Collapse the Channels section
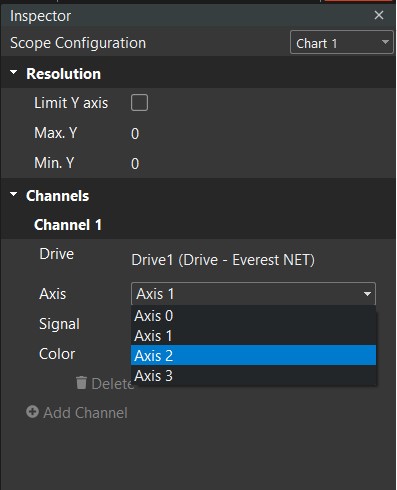The image size is (397, 490). (14, 194)
